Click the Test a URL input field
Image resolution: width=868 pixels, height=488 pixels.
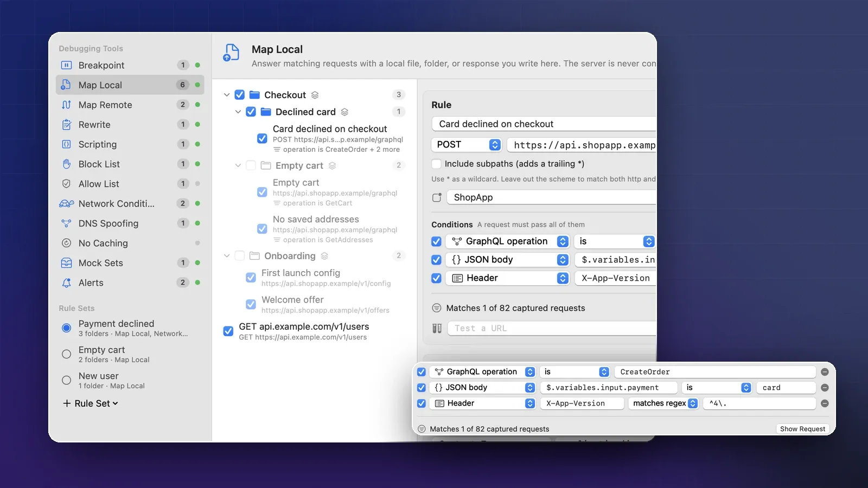point(552,328)
